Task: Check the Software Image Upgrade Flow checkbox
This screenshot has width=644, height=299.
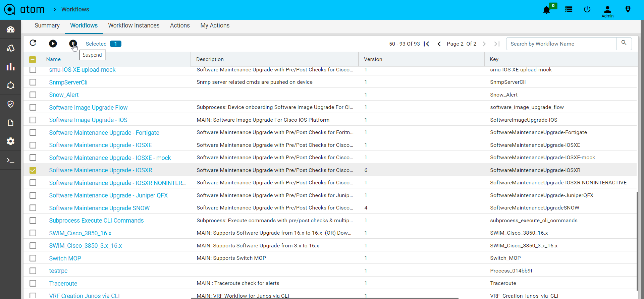Action: tap(33, 107)
